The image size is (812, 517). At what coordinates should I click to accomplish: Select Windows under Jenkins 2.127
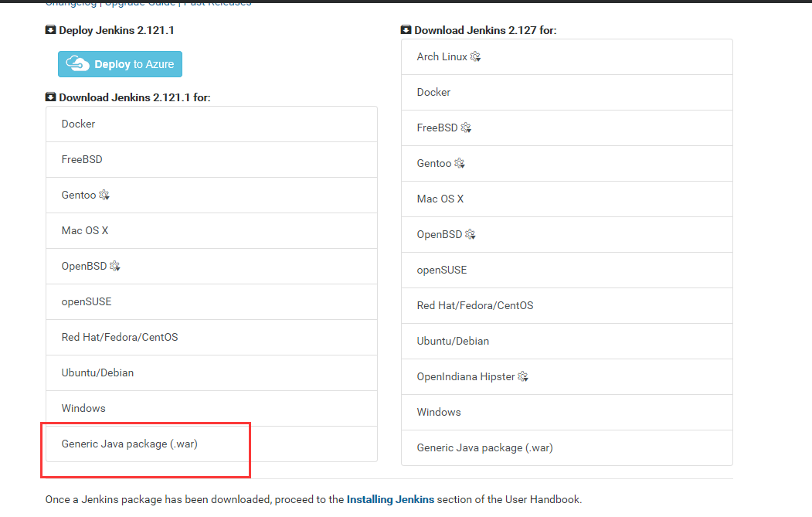point(567,413)
